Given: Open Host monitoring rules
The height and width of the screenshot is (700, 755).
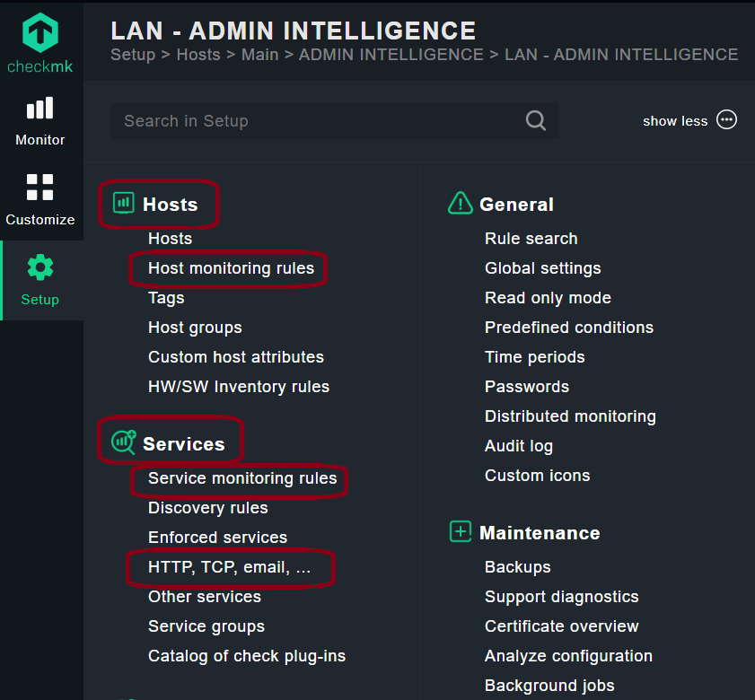Looking at the screenshot, I should [x=231, y=268].
